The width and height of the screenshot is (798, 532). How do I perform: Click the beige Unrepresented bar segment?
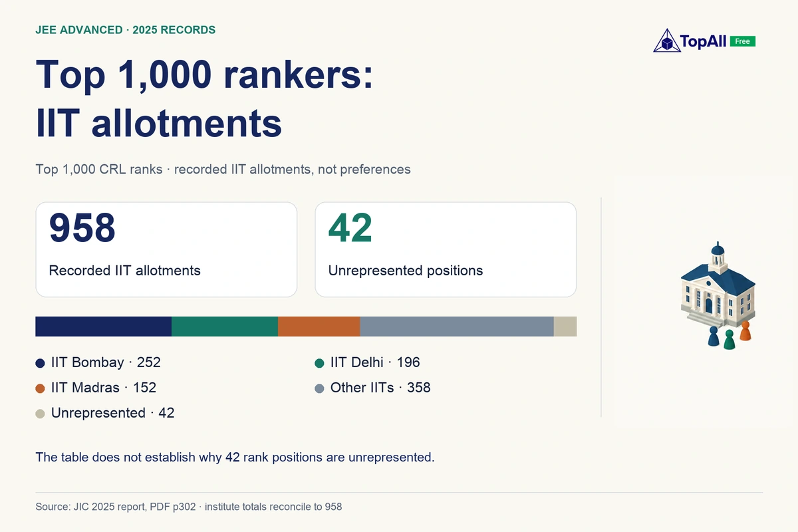click(x=565, y=327)
